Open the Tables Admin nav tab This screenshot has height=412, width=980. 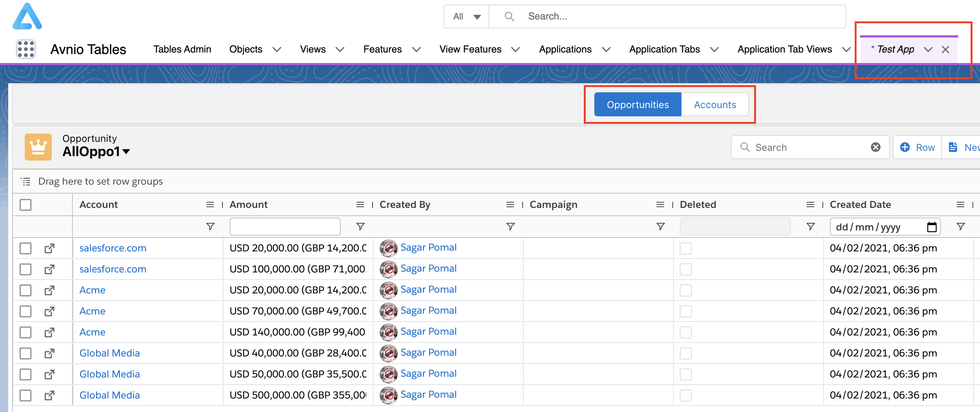click(182, 50)
